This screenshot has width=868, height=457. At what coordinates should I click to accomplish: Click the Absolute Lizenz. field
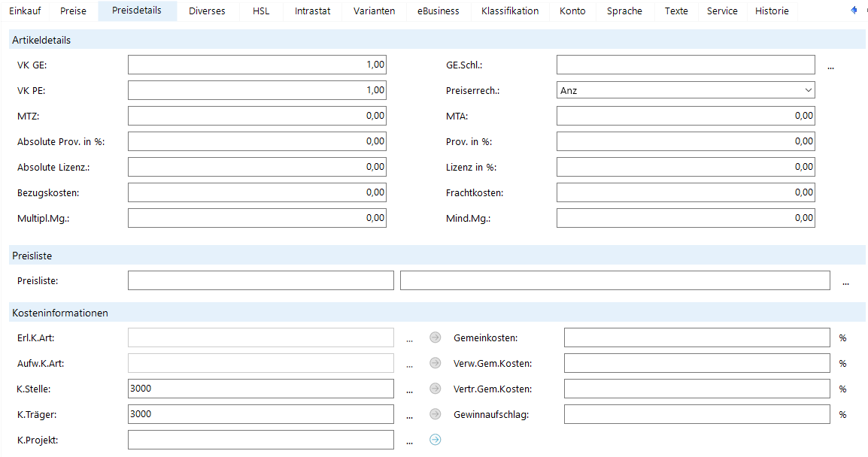[256, 167]
